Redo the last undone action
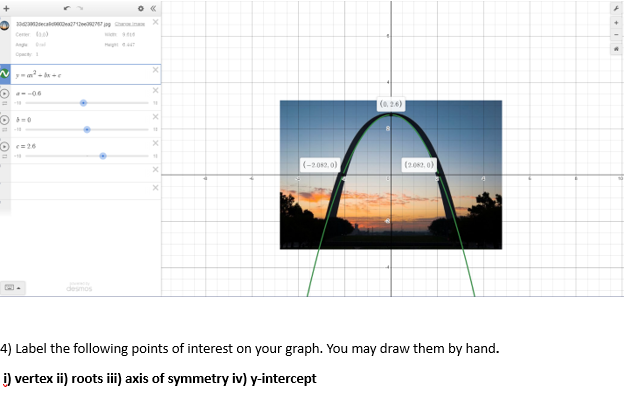This screenshot has width=634, height=400. click(x=80, y=8)
